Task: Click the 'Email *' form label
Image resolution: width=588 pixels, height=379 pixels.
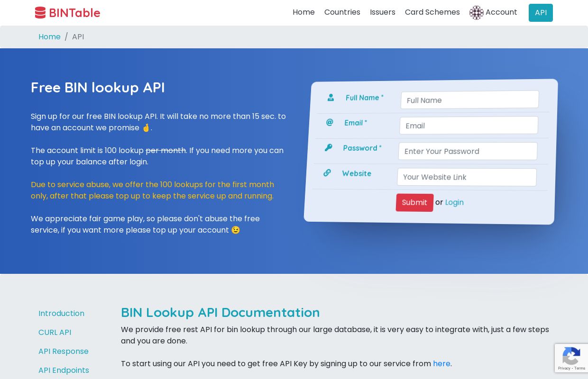Action: coord(356,123)
